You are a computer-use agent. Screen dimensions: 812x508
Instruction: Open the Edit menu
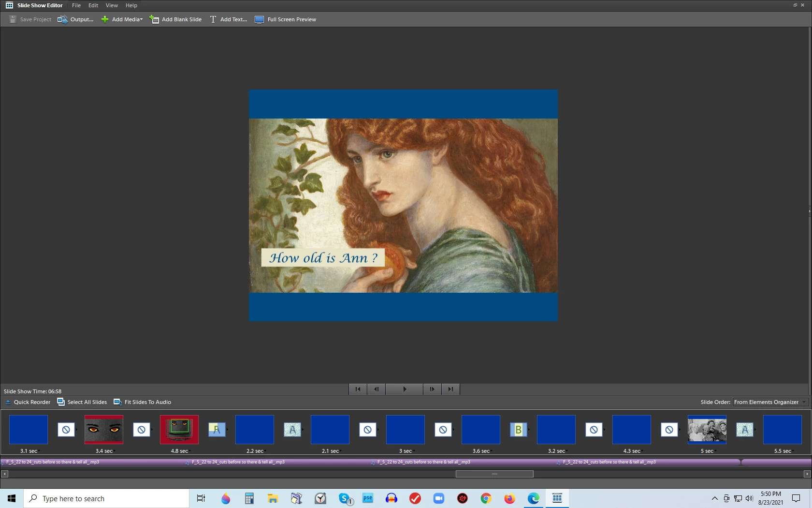(x=93, y=5)
